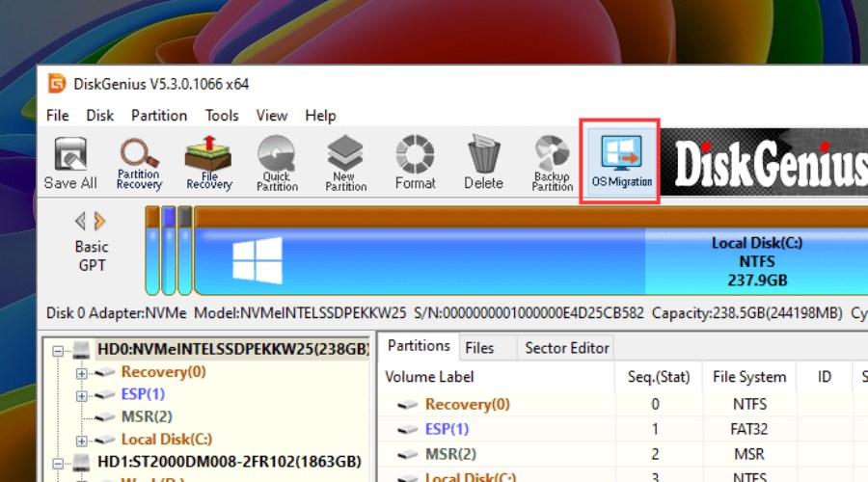This screenshot has width=868, height=482.
Task: Switch to the Sector Editor tab
Action: (566, 348)
